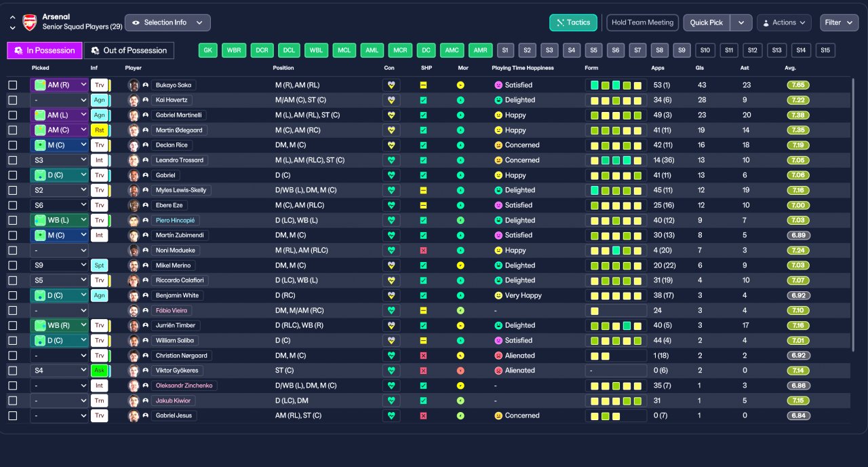Open the Tactics button

[x=573, y=22]
